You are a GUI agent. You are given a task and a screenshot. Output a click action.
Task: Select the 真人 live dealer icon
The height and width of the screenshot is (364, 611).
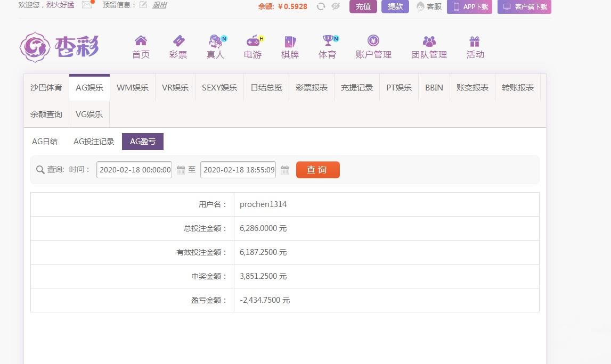215,46
